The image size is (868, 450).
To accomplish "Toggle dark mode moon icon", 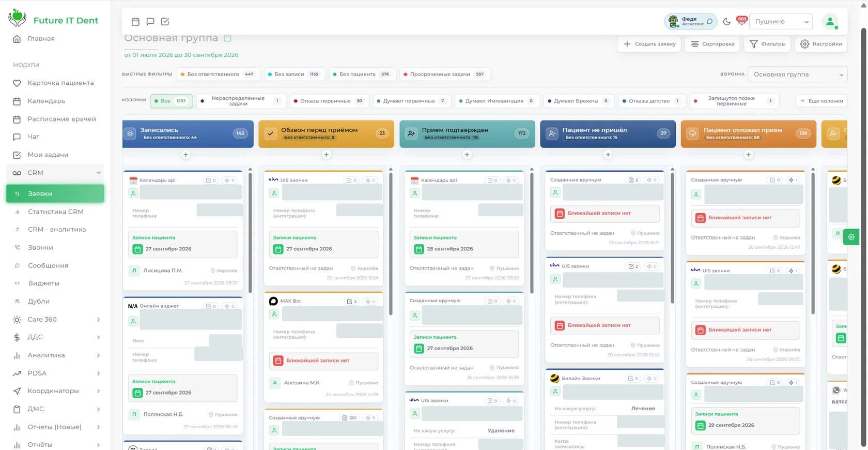I will pos(727,22).
